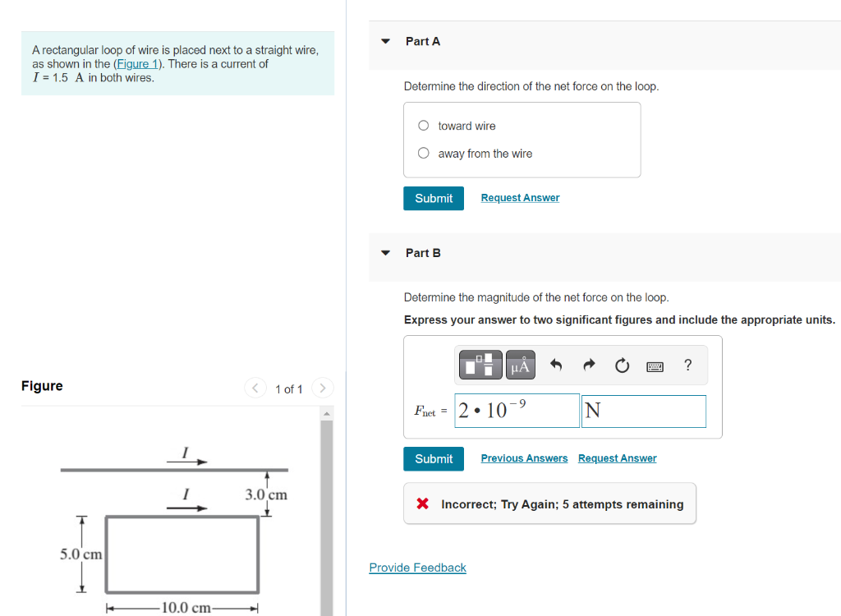Collapse the Part A section

pos(385,41)
